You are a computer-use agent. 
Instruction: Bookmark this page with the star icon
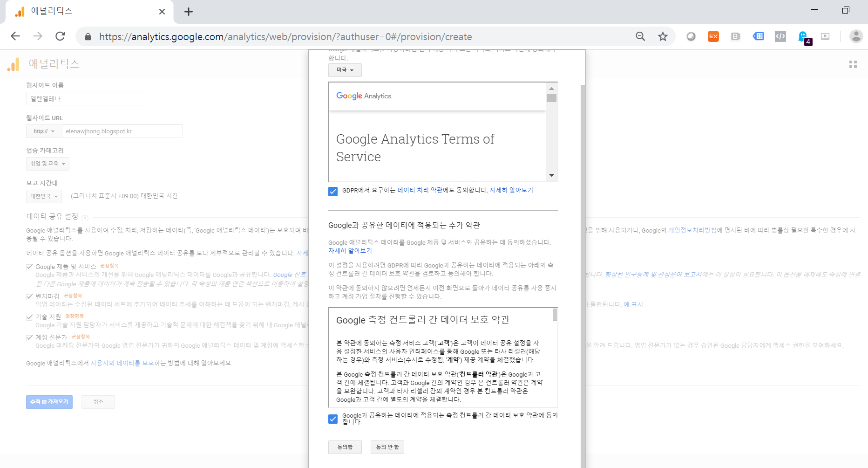[663, 36]
